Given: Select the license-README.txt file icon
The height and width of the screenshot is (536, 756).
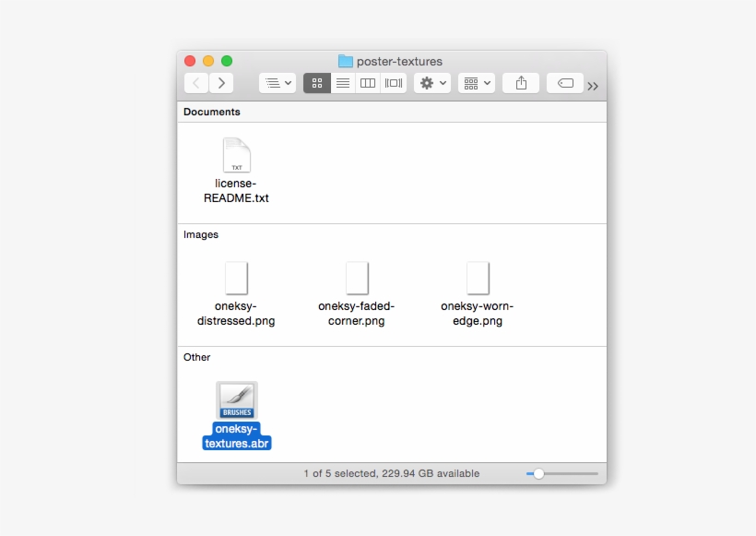Looking at the screenshot, I should [237, 155].
